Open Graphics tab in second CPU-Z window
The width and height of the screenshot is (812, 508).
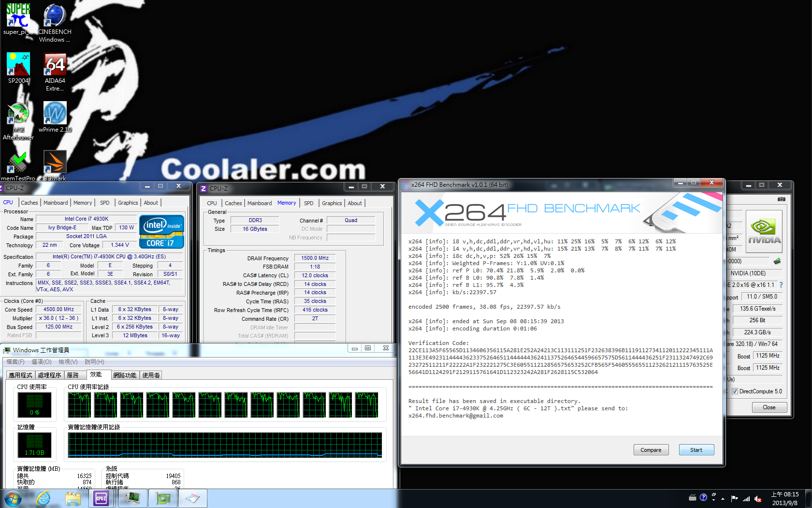coord(332,203)
